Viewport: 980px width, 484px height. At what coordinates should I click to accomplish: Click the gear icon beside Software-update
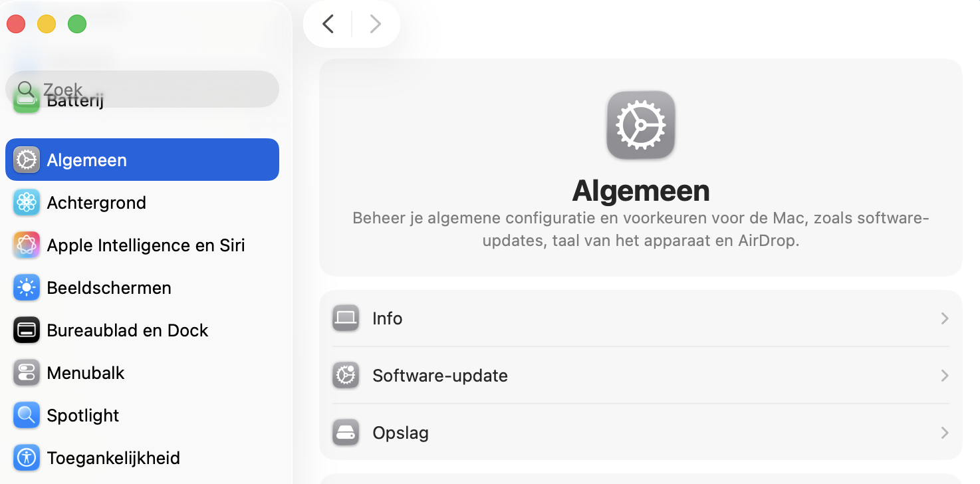[x=345, y=376]
